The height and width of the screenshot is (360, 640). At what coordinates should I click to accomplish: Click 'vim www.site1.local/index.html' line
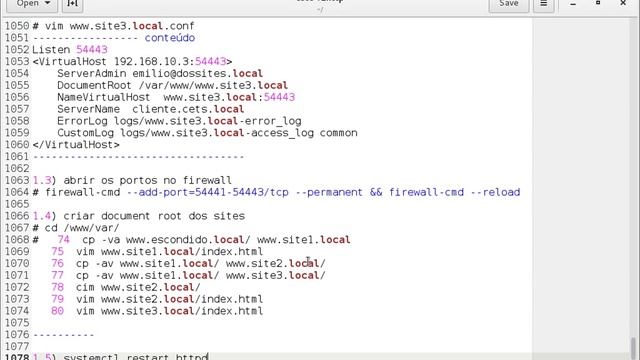169,251
